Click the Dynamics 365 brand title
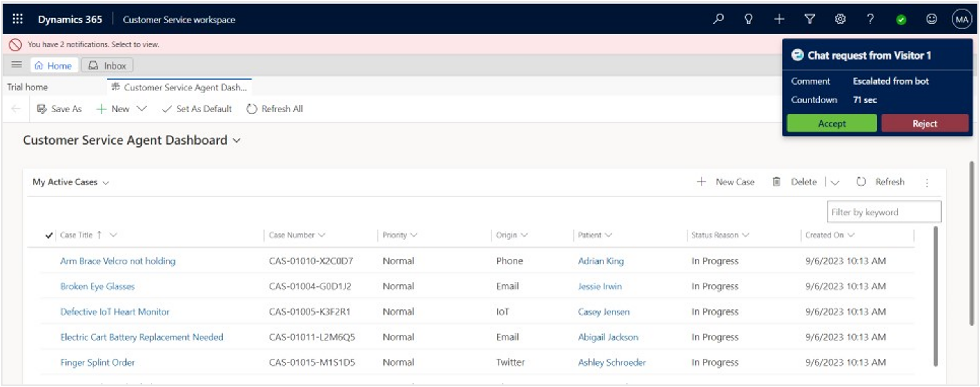 tap(70, 19)
